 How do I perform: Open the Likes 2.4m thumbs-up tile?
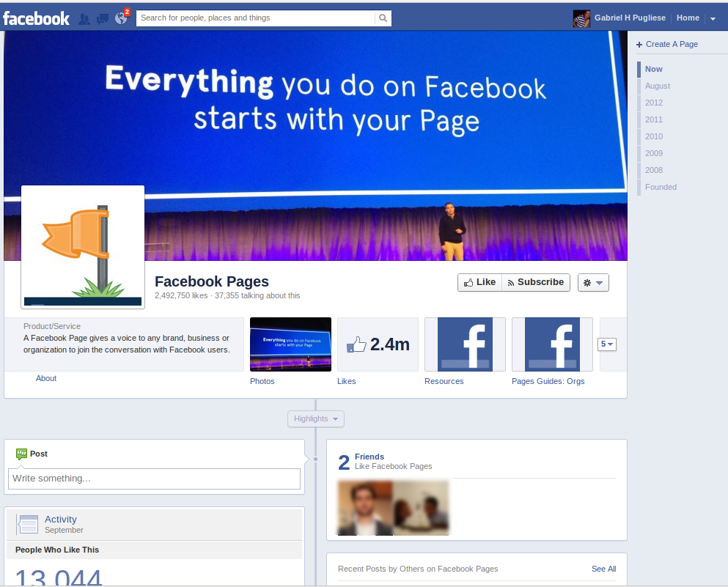[378, 344]
